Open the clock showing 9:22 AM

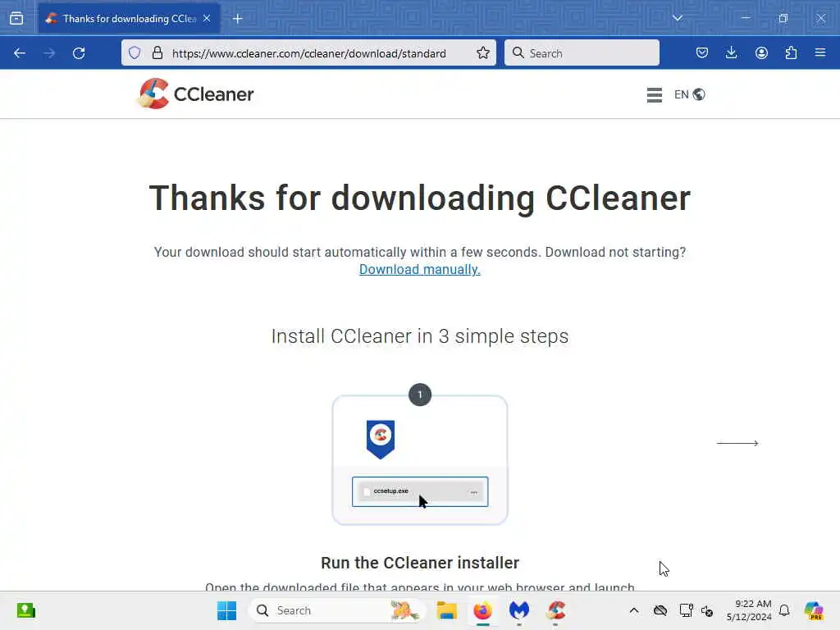(749, 610)
